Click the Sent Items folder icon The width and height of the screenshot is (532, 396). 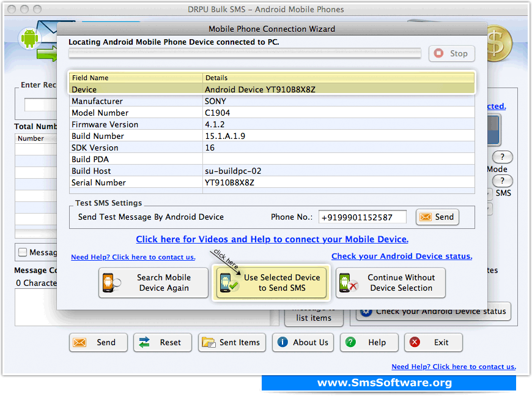coord(209,342)
